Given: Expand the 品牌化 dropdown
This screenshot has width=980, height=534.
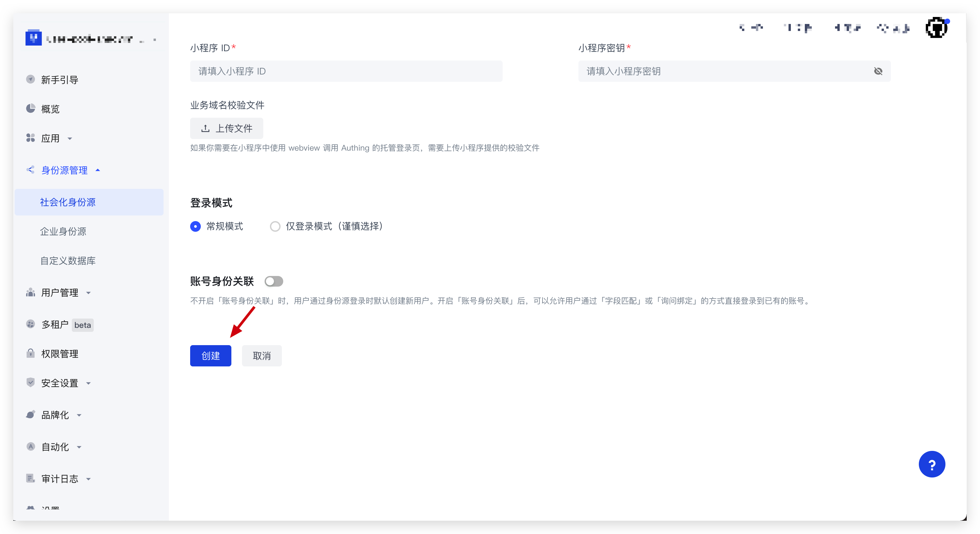Looking at the screenshot, I should [79, 415].
